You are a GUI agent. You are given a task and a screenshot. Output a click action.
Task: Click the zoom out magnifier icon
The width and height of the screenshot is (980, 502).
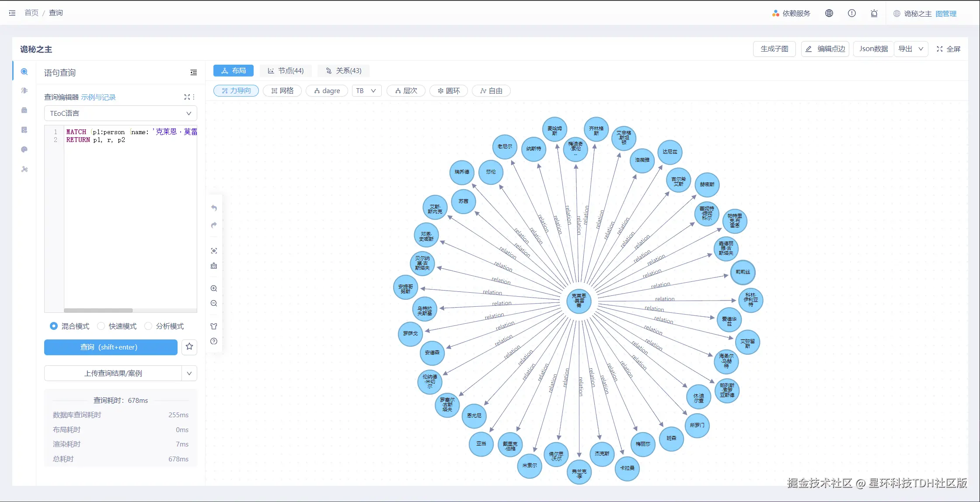[214, 303]
